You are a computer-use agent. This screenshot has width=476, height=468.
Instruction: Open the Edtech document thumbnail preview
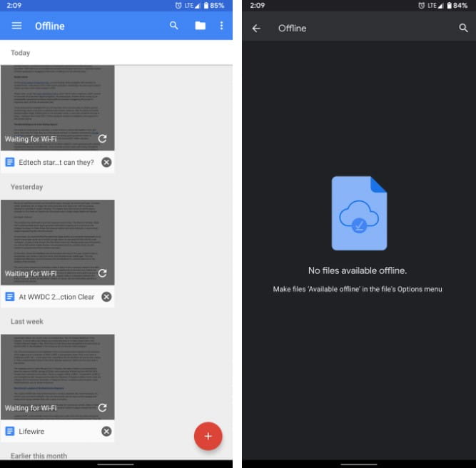coord(58,108)
